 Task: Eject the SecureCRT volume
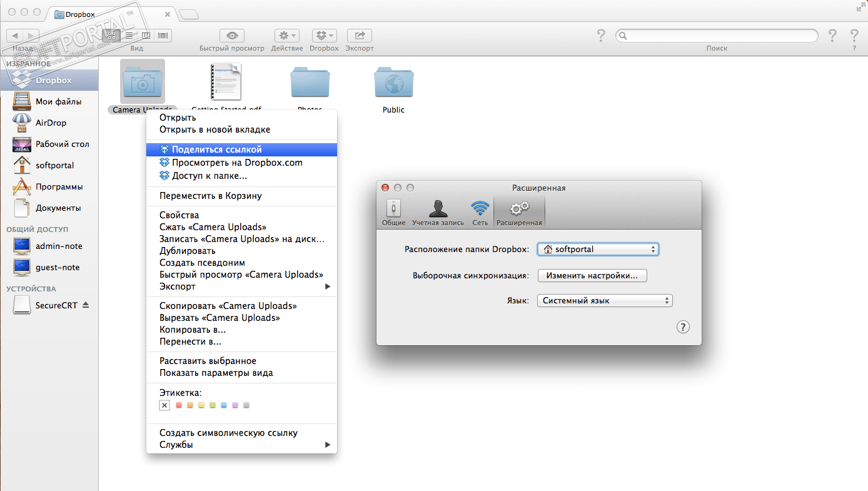tap(86, 305)
